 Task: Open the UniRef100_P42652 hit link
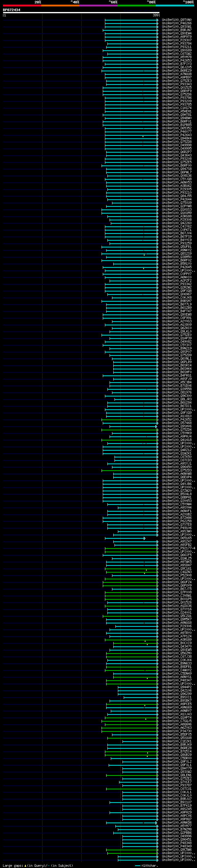click(x=177, y=419)
